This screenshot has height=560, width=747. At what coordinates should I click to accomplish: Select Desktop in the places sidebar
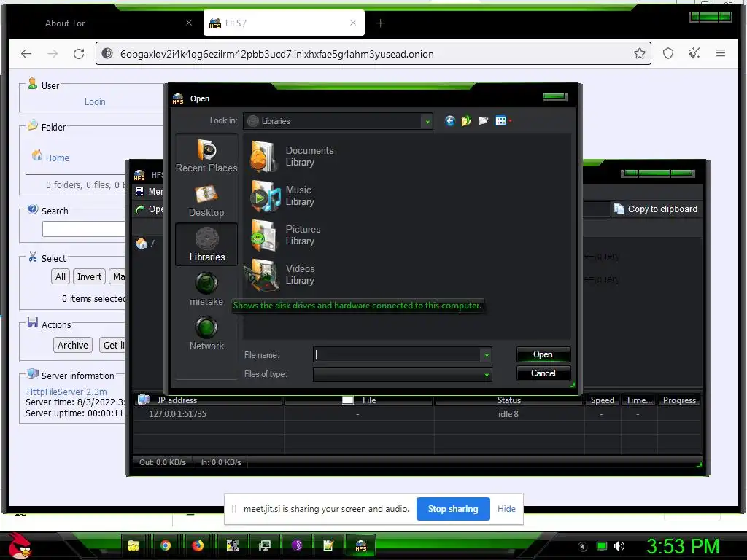pyautogui.click(x=206, y=201)
